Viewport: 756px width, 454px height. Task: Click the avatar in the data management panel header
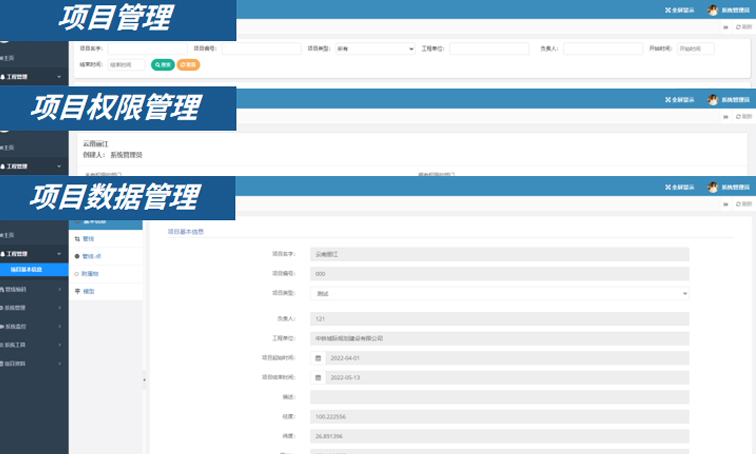[713, 187]
